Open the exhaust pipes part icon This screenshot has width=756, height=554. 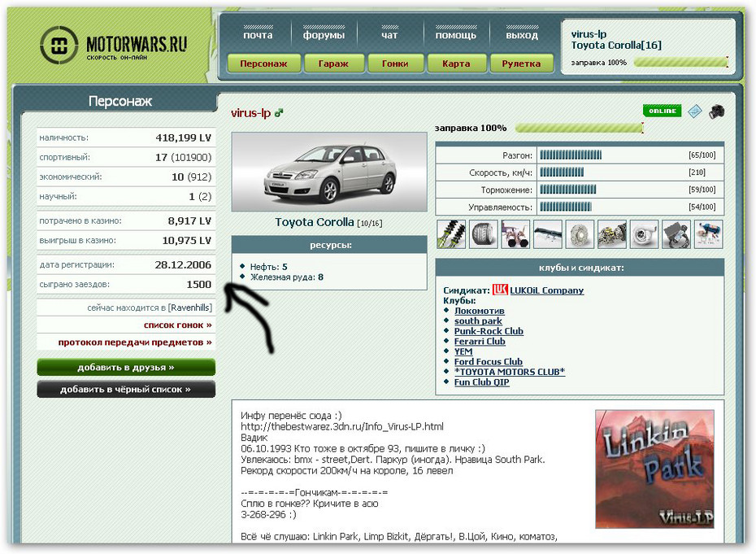point(515,234)
